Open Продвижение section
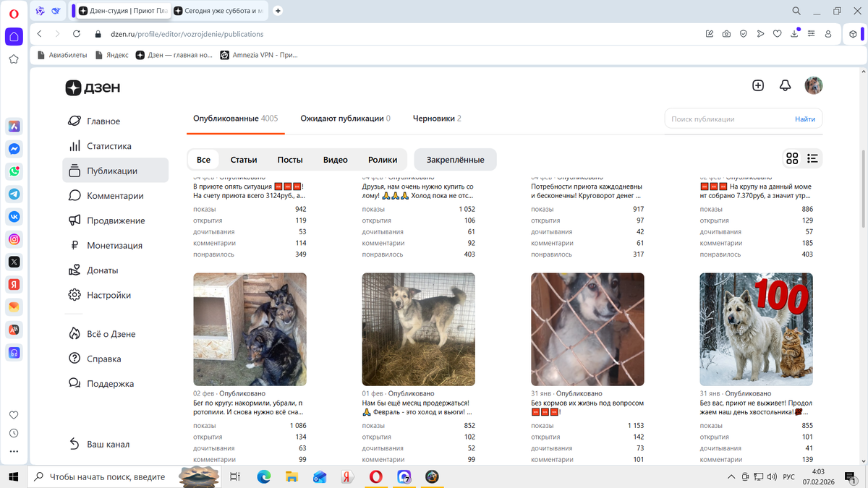 point(116,221)
